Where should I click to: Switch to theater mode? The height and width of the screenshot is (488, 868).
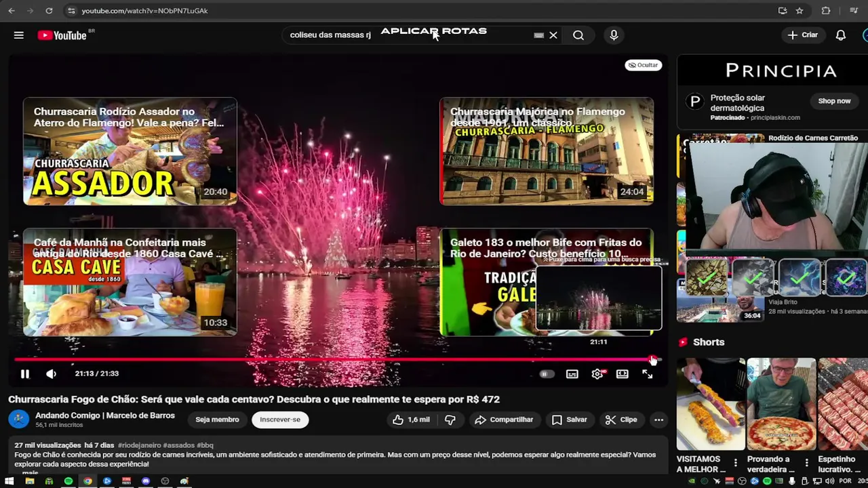point(622,374)
